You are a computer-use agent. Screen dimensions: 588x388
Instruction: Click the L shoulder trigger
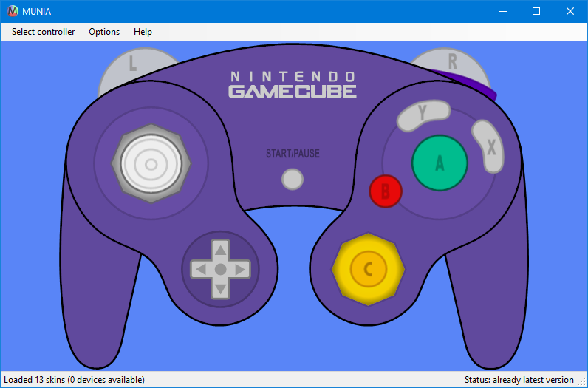pos(132,67)
